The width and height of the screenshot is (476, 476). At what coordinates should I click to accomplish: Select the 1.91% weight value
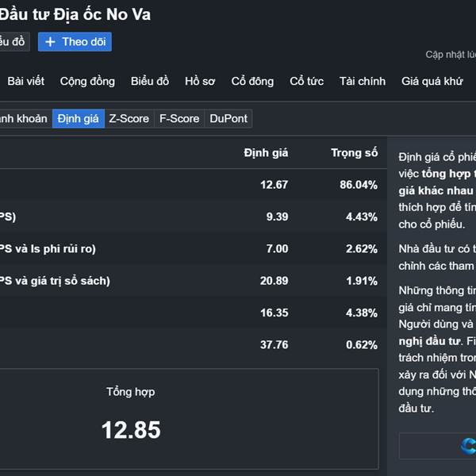pyautogui.click(x=362, y=281)
